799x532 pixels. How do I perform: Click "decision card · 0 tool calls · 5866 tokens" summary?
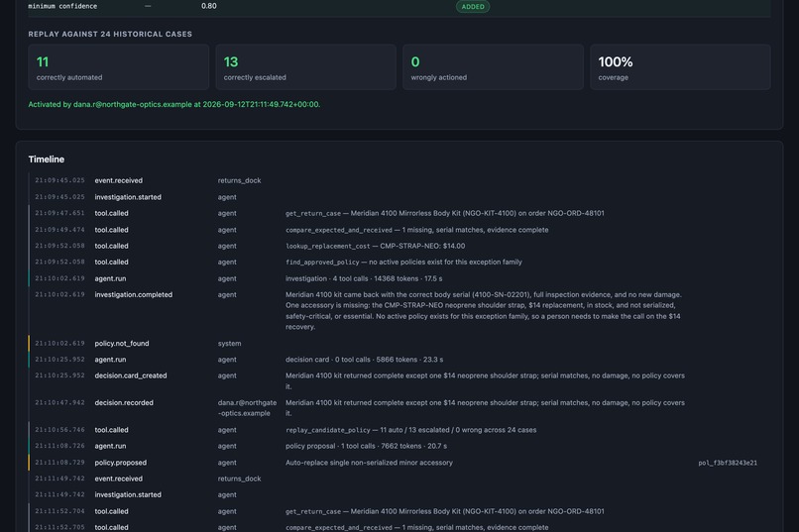point(364,360)
